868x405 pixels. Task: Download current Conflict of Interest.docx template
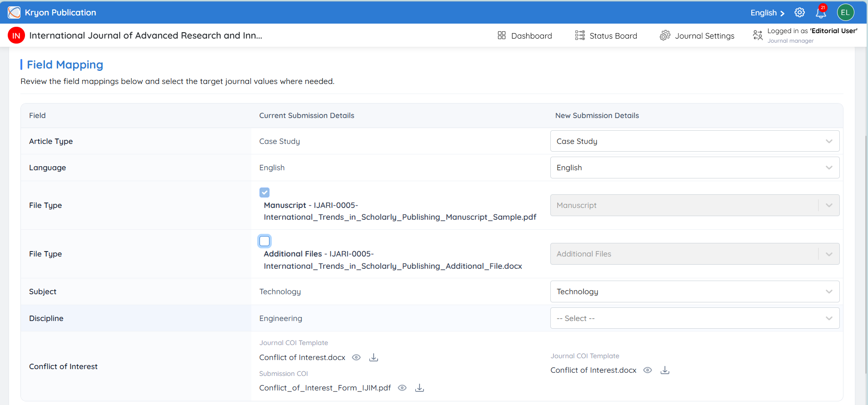pos(374,357)
